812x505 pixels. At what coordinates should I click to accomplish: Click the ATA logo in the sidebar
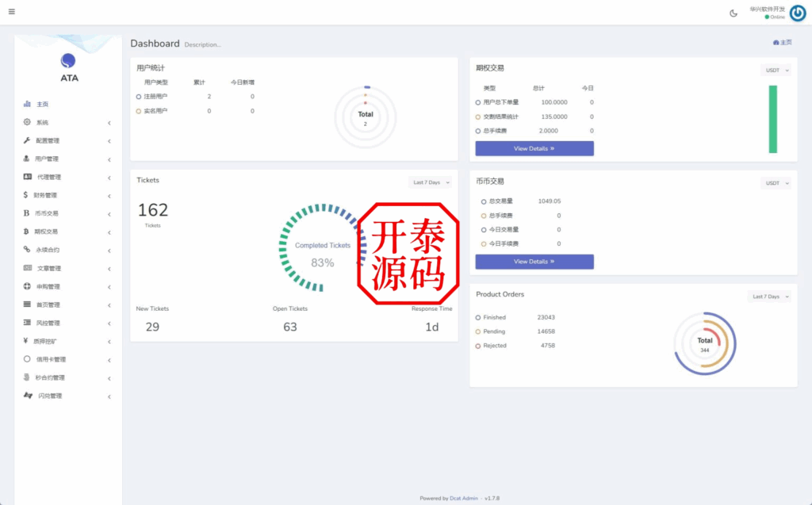(x=68, y=67)
